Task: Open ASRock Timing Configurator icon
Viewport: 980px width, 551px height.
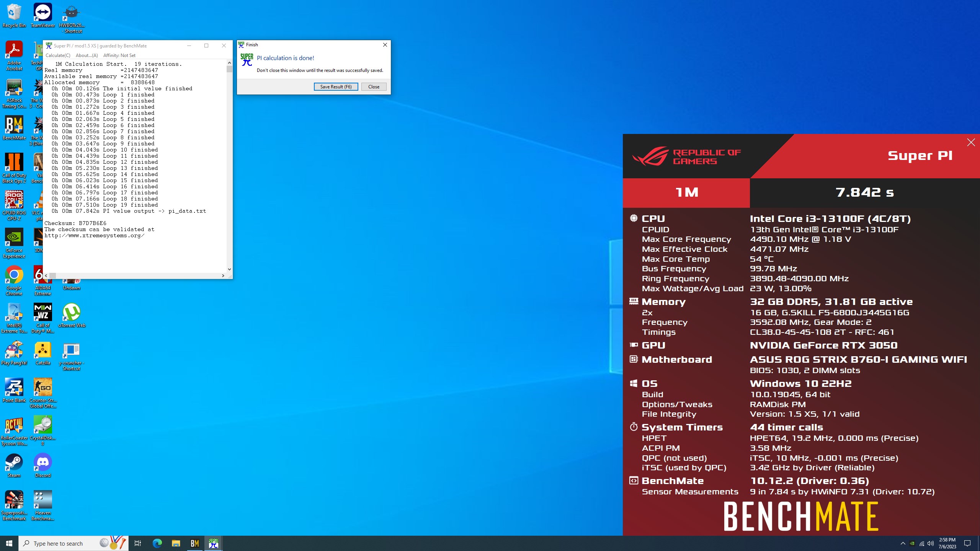Action: coord(14,93)
